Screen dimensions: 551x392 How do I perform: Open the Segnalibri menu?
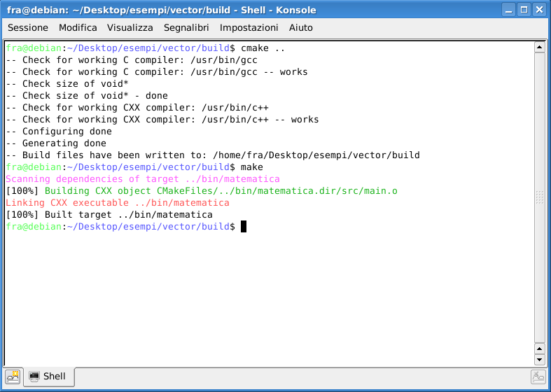pyautogui.click(x=186, y=27)
